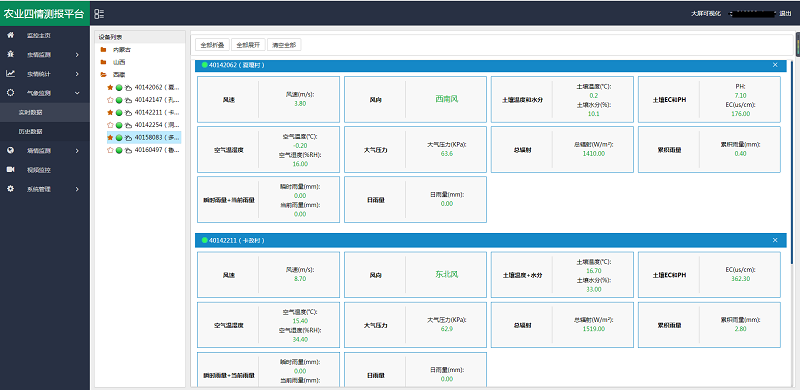Click the 全部折叠 button
Screen dimensions: 800x390
coord(212,45)
